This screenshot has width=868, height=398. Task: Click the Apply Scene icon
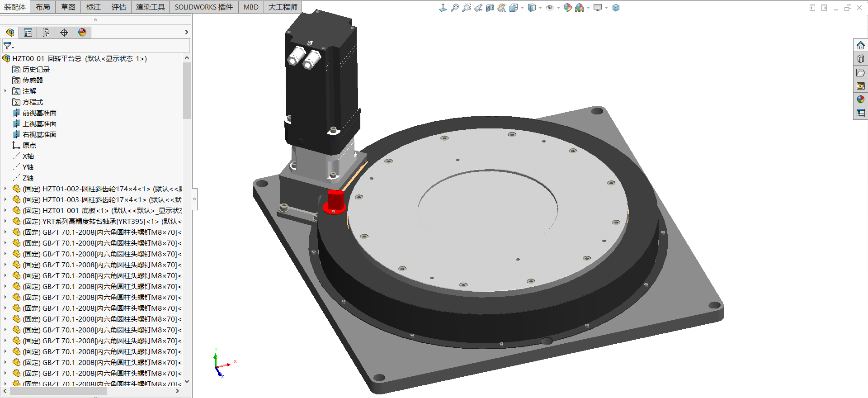(x=580, y=8)
